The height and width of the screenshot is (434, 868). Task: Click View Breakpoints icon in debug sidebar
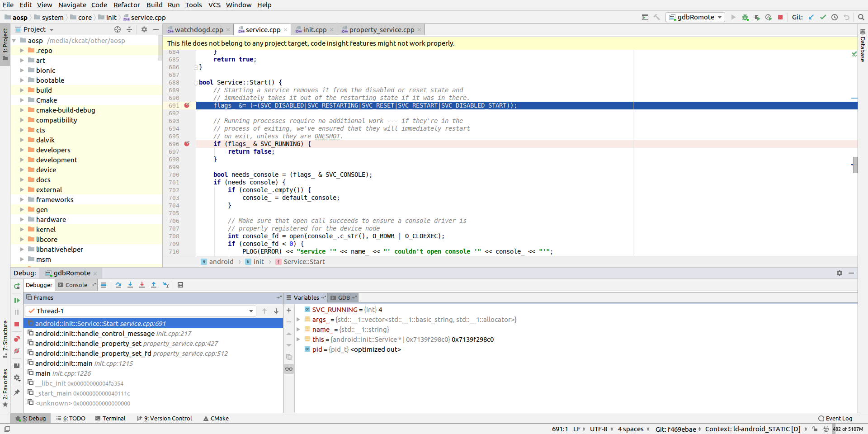coord(17,339)
